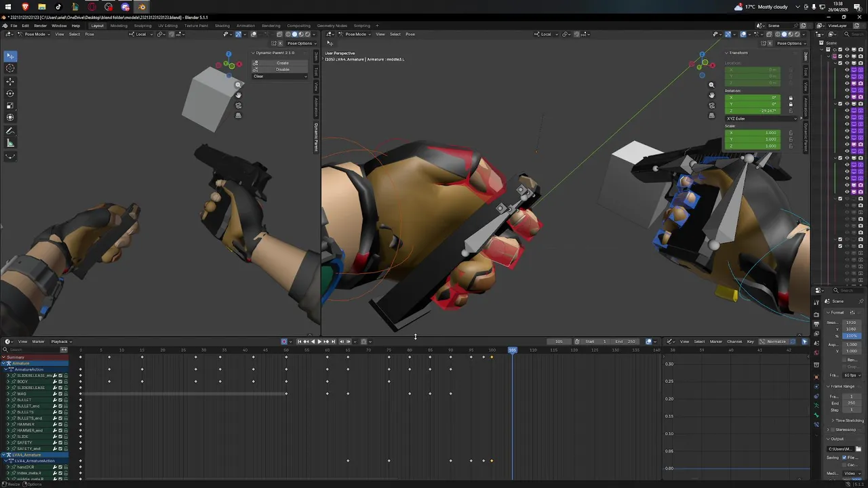Activate the Scale tool
This screenshot has width=868, height=488.
coord(10,106)
